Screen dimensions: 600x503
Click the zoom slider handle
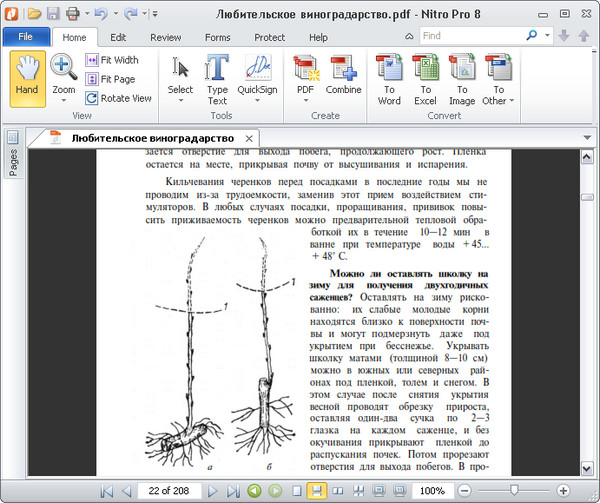[514, 491]
